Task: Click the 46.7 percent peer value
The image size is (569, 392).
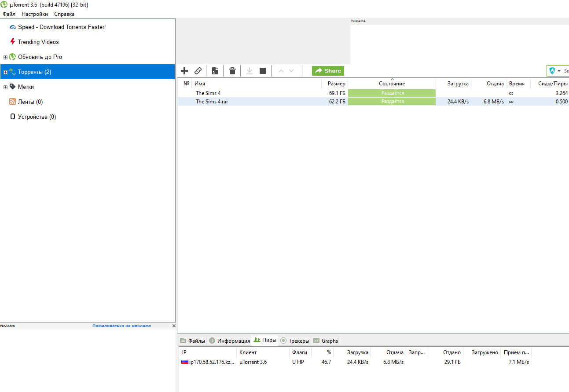Action: pos(326,362)
